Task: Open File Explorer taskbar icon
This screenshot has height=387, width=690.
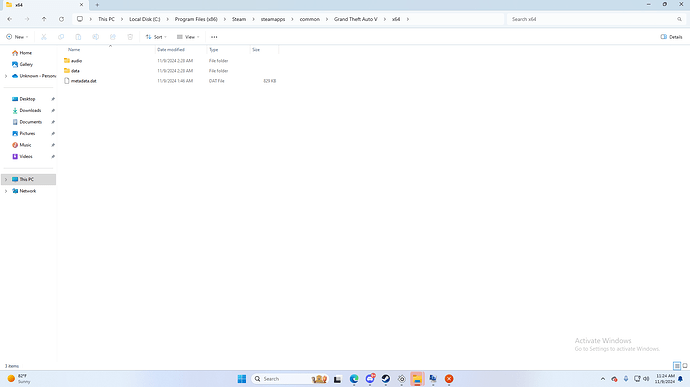Action: pos(417,379)
